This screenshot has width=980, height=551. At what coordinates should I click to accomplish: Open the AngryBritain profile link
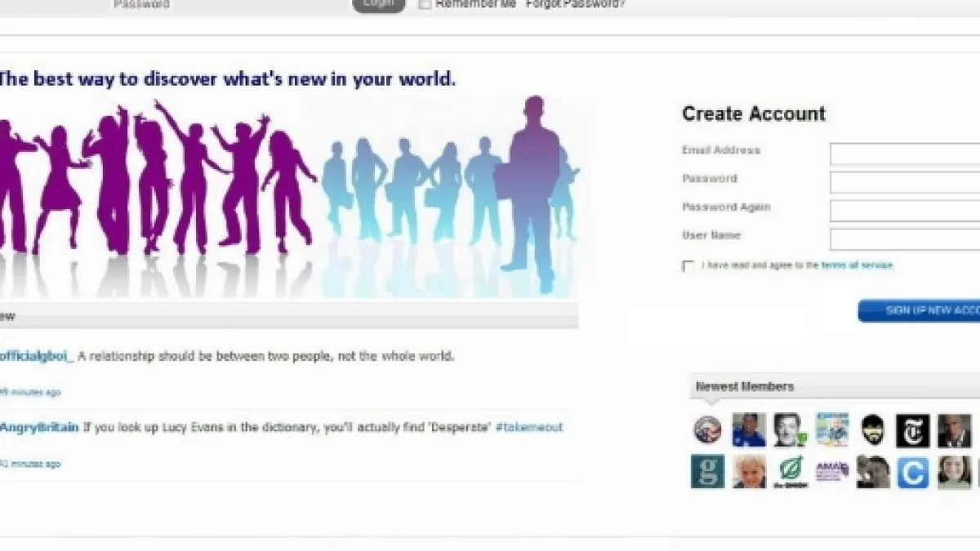[x=39, y=427]
